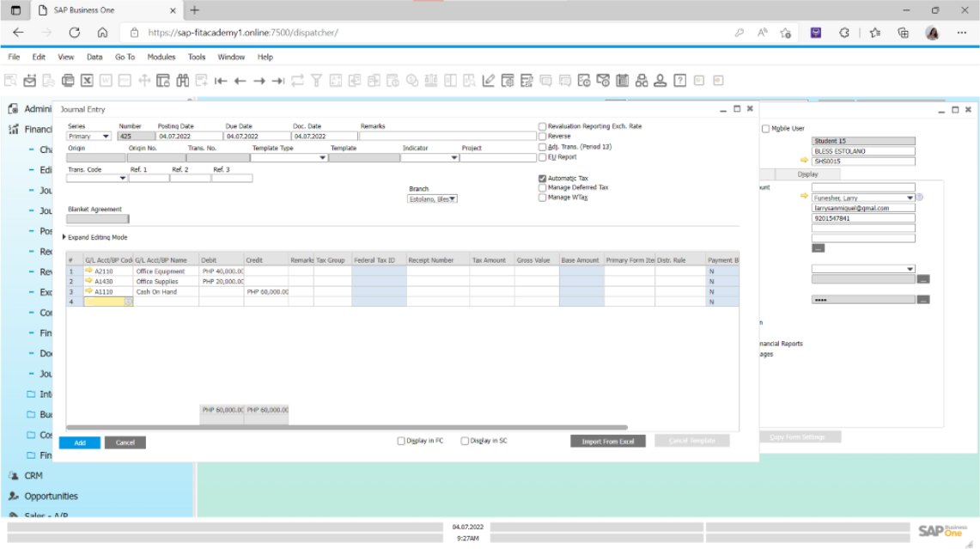Click the link arrow beside account A2110

tap(88, 271)
